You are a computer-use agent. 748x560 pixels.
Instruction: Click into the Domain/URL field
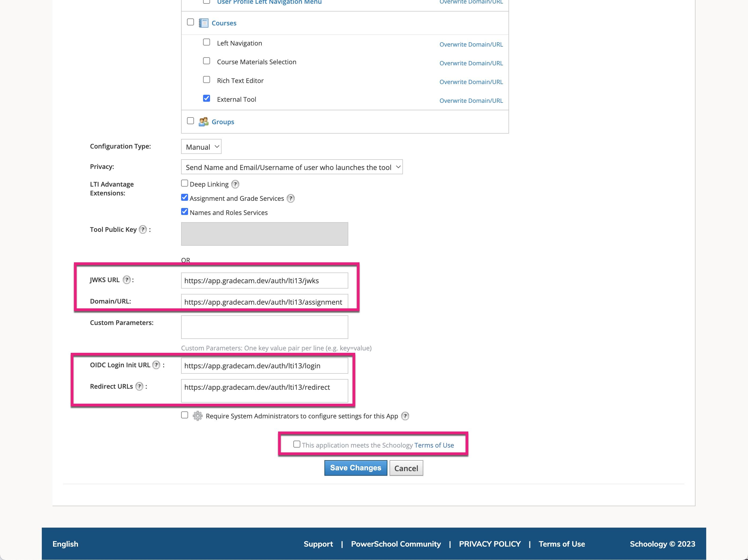coord(264,302)
